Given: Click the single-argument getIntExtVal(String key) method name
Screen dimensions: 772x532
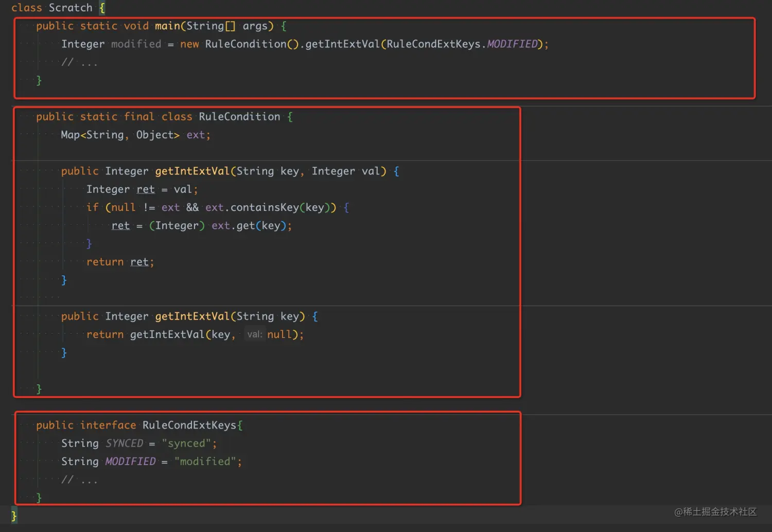Looking at the screenshot, I should click(x=192, y=316).
